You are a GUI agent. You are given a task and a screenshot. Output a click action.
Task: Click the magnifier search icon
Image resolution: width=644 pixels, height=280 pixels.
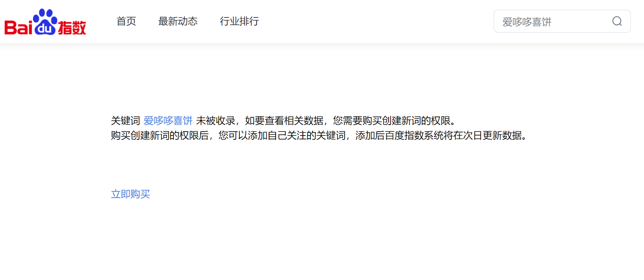click(x=617, y=21)
